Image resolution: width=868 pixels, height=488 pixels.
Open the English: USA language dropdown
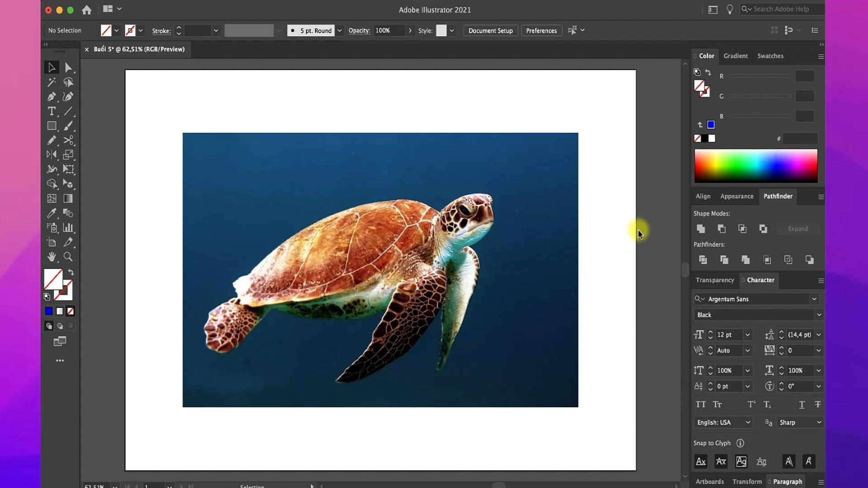point(723,422)
